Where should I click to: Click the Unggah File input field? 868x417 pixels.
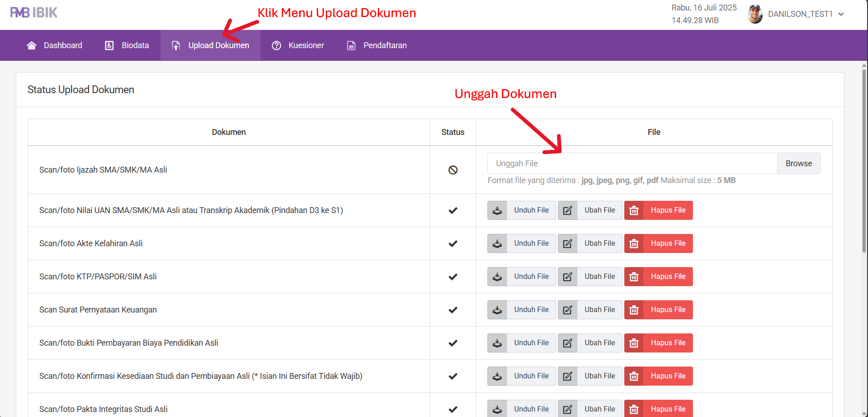632,164
